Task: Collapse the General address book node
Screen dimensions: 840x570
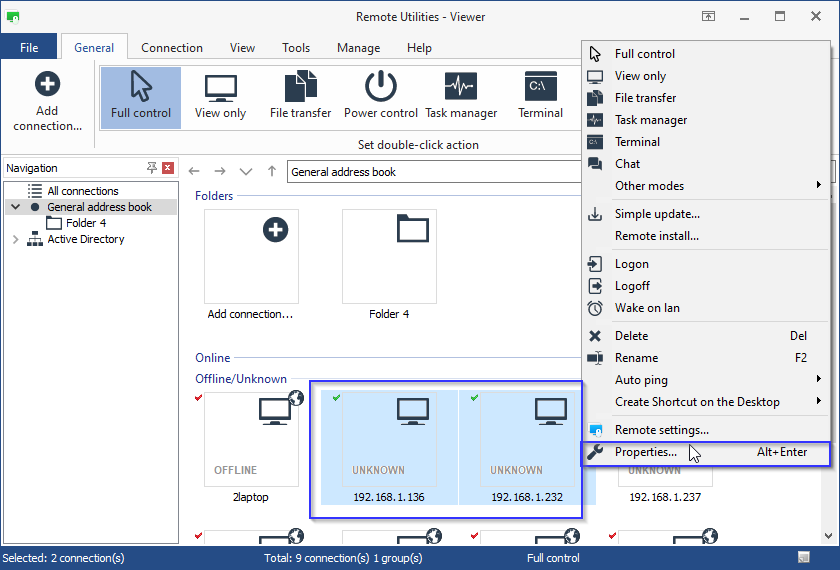Action: [x=15, y=207]
